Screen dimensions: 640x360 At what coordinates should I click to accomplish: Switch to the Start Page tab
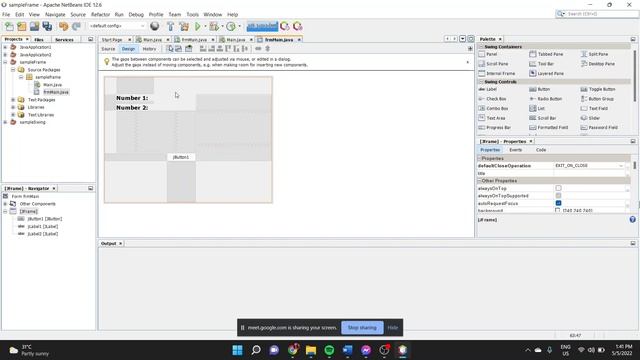click(x=112, y=40)
